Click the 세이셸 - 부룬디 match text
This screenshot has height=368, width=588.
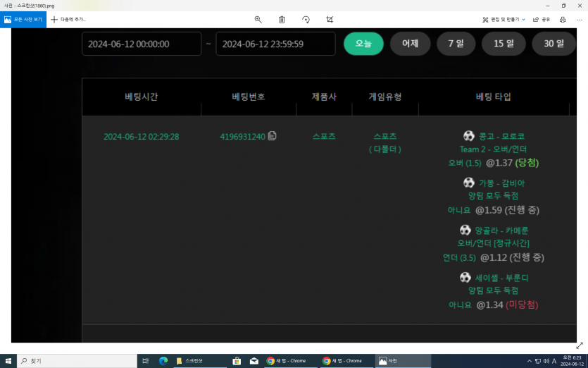point(502,278)
